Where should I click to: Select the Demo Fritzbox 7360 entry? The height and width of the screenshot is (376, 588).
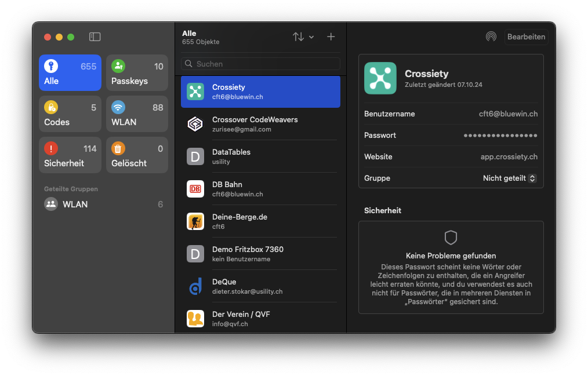tap(260, 254)
